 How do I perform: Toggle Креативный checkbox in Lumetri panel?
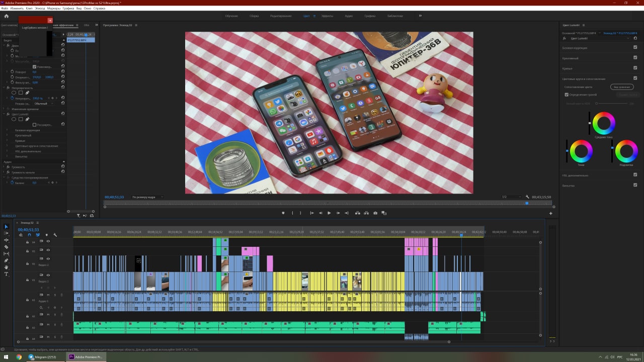pos(635,58)
